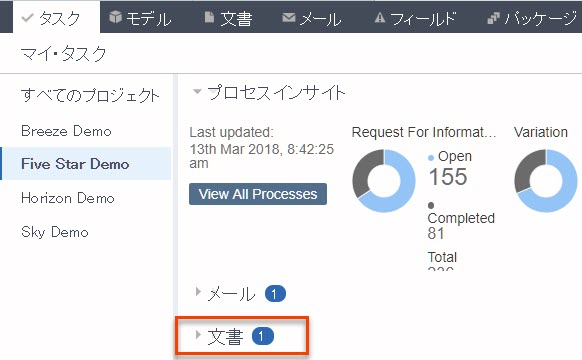Click the envelope icon next to メール tab
Viewport: 582px width, 360px height.
[289, 17]
